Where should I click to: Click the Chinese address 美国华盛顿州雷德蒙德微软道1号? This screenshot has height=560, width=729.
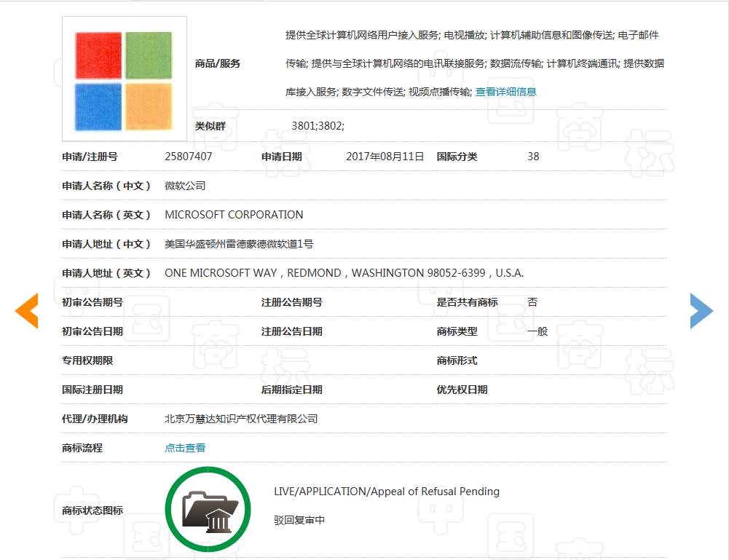tap(239, 244)
